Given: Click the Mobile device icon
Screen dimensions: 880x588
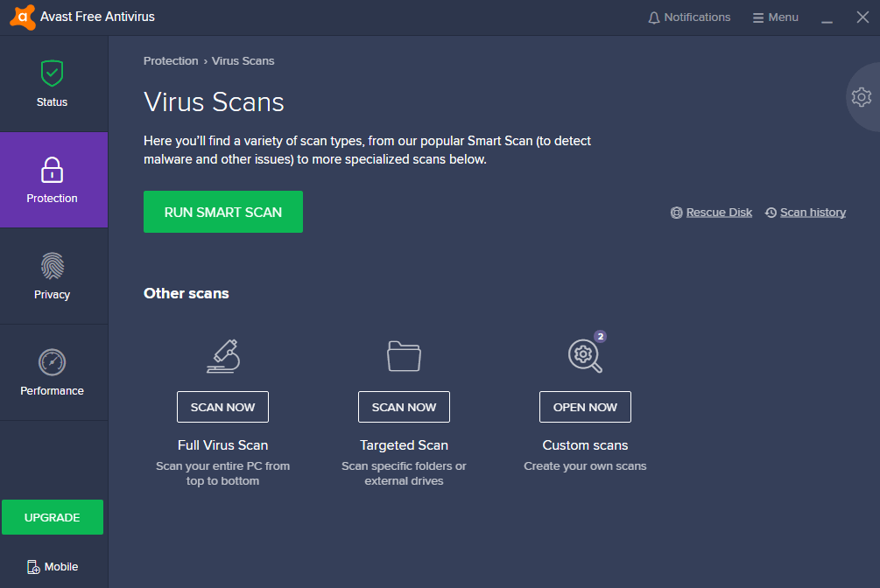Looking at the screenshot, I should pyautogui.click(x=33, y=567).
